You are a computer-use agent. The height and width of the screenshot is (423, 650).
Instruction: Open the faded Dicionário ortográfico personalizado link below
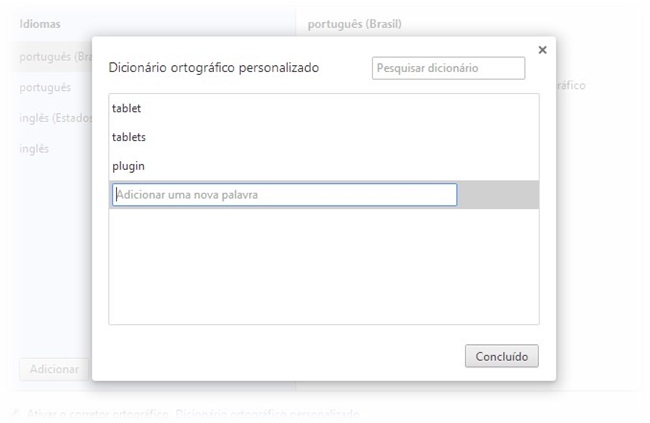[x=267, y=414]
